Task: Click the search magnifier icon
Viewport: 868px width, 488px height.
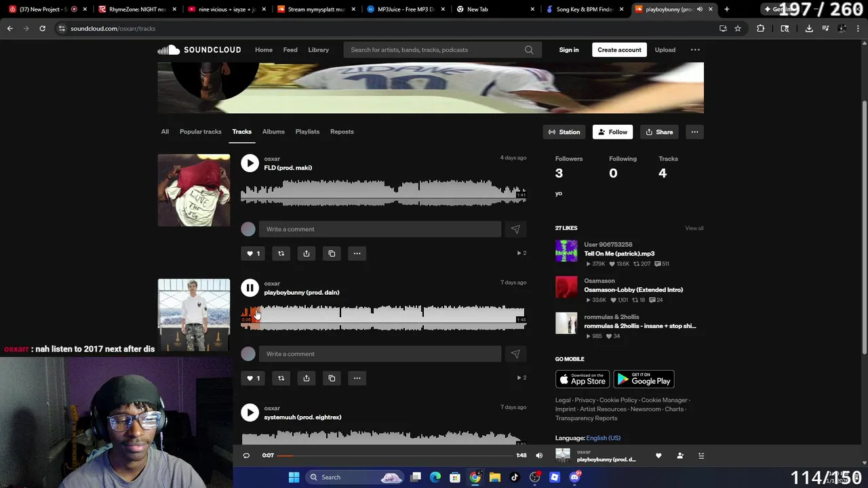Action: [529, 49]
